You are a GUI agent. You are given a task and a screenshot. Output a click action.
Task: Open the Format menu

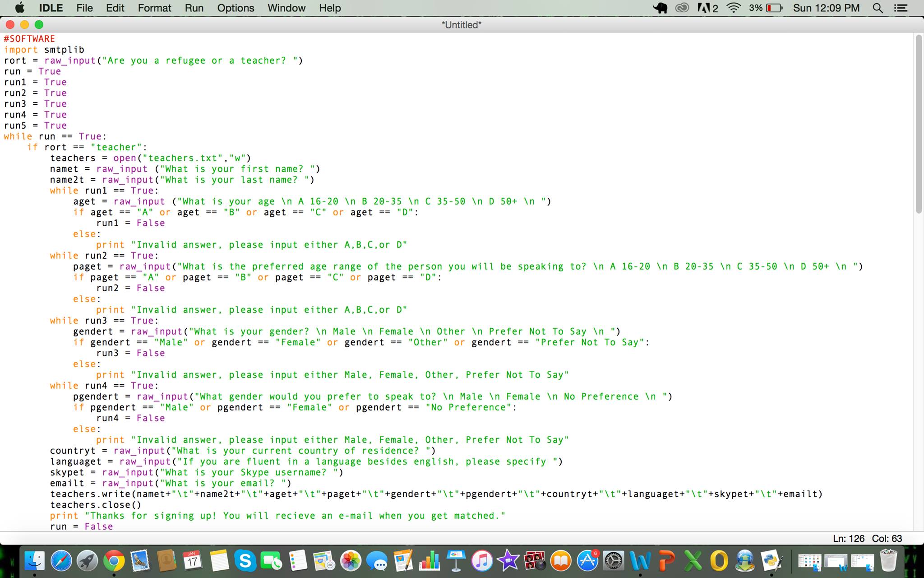pyautogui.click(x=154, y=8)
